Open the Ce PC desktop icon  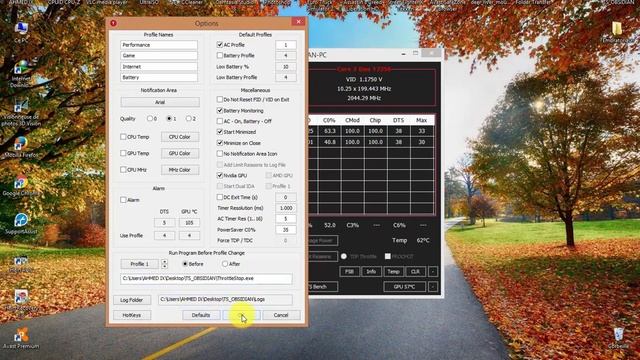point(21,32)
